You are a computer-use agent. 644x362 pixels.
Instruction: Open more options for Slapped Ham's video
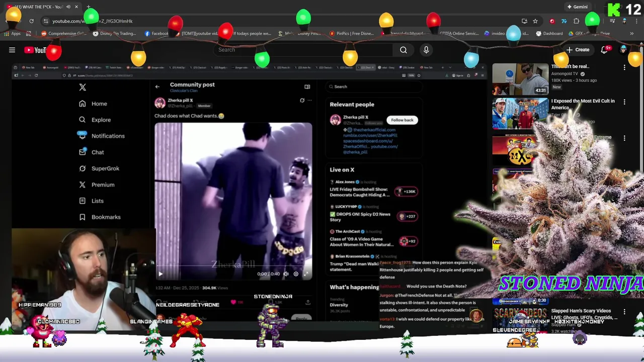click(x=624, y=312)
